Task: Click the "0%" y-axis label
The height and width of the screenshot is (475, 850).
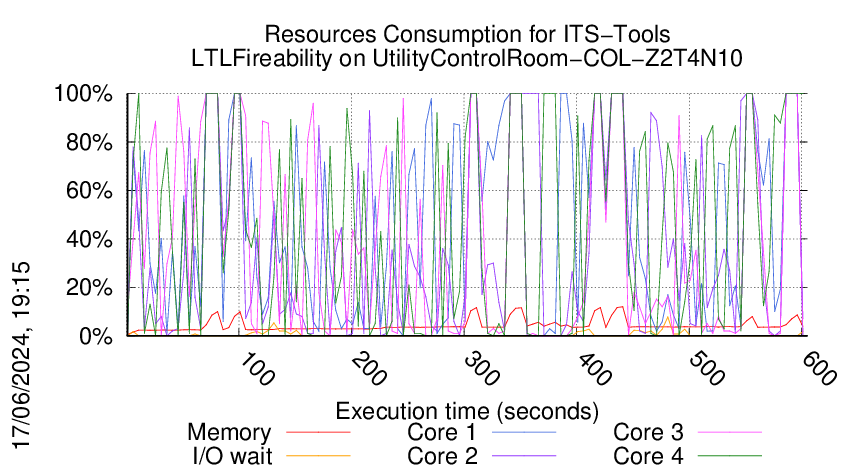Action: [x=96, y=336]
